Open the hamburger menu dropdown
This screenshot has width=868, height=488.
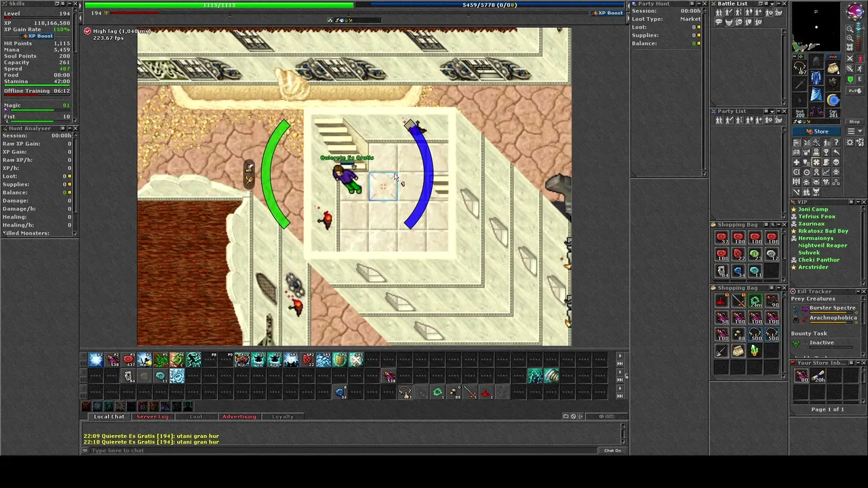(x=855, y=131)
